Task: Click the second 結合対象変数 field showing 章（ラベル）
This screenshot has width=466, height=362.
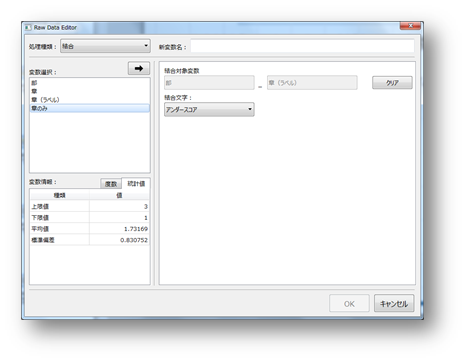Action: [x=312, y=83]
